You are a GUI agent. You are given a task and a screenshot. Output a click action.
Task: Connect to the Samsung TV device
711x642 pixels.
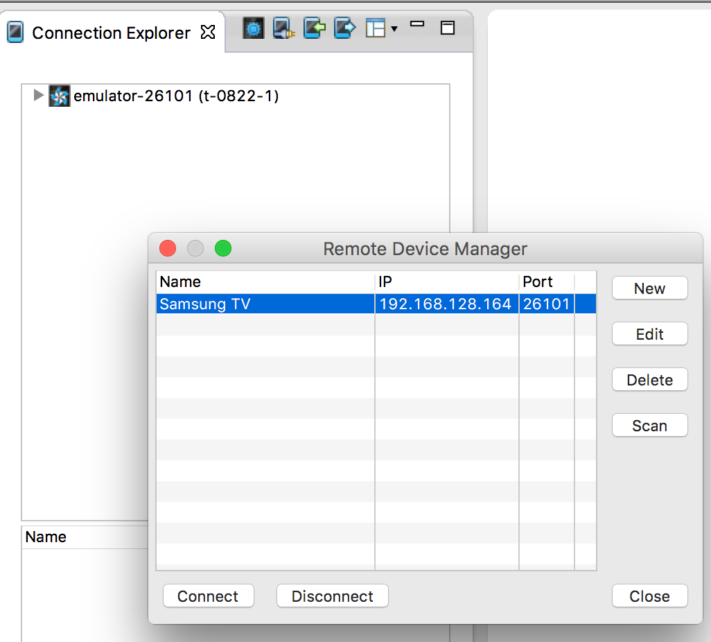(208, 596)
